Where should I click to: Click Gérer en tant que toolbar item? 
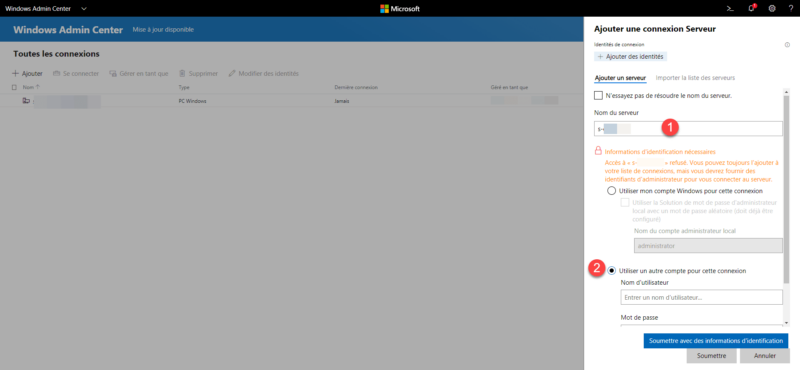coord(138,73)
